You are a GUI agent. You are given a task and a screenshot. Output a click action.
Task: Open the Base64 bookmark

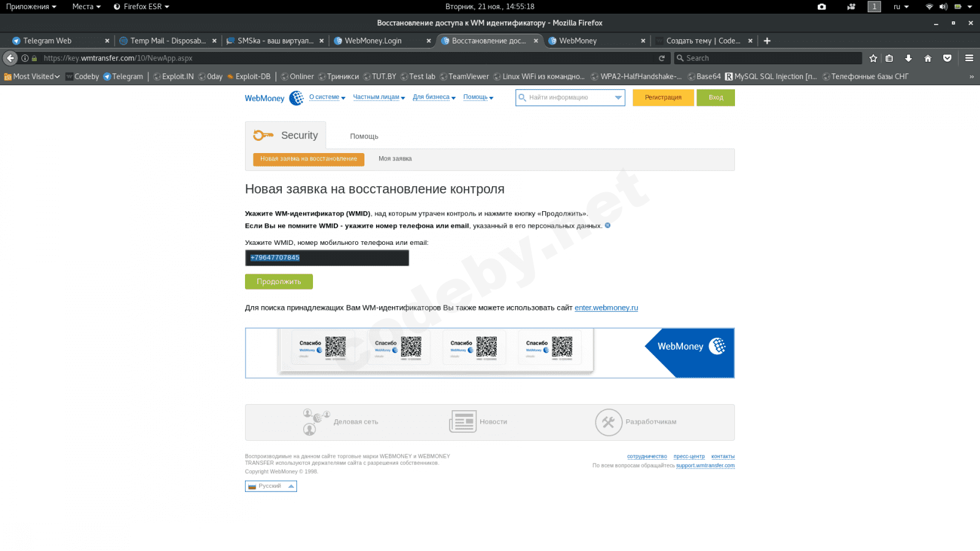pos(704,77)
